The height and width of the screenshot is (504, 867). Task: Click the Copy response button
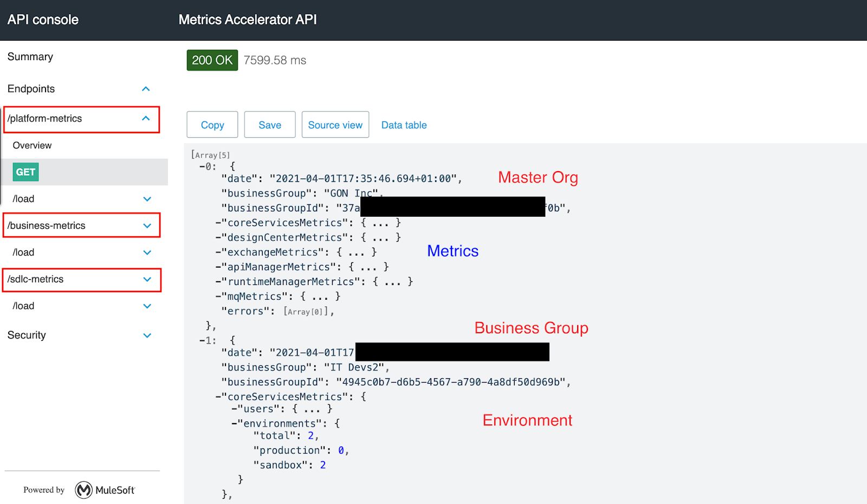(x=212, y=125)
